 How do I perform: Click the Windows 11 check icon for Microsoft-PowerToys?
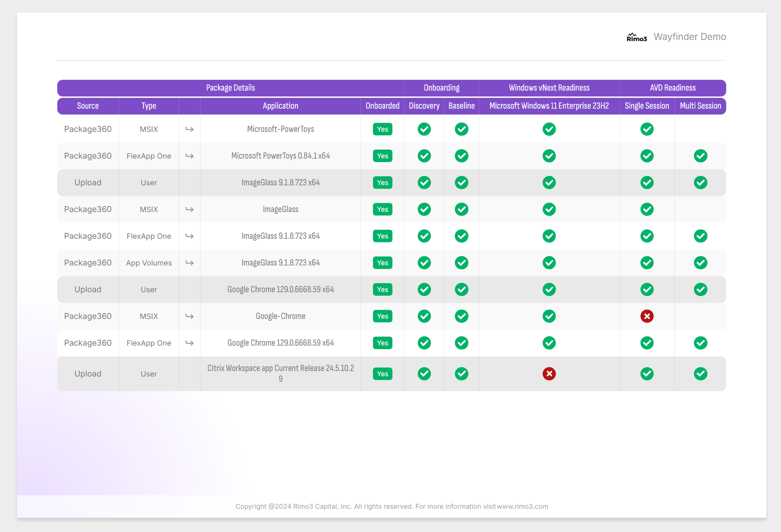click(x=549, y=129)
